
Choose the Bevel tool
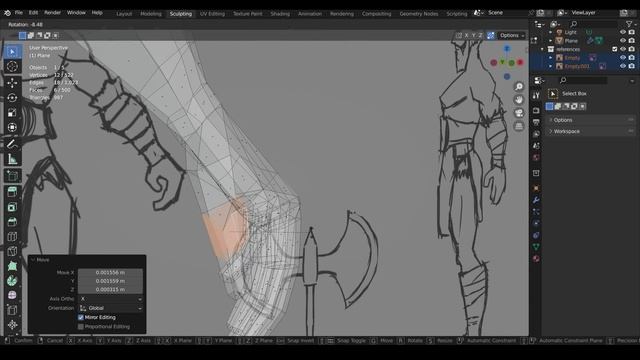(x=12, y=222)
